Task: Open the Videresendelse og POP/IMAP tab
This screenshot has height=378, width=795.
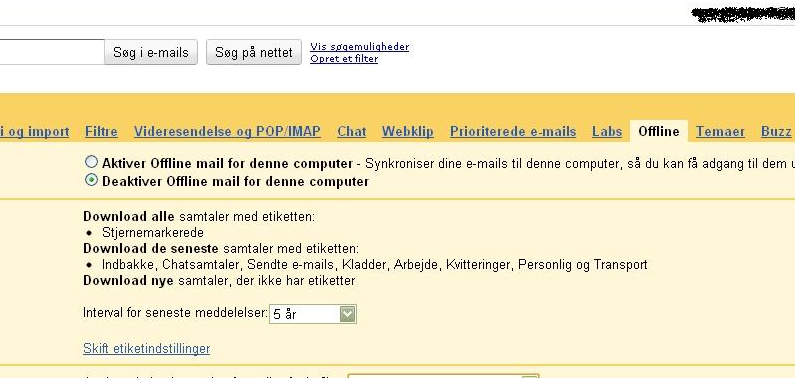Action: click(227, 132)
